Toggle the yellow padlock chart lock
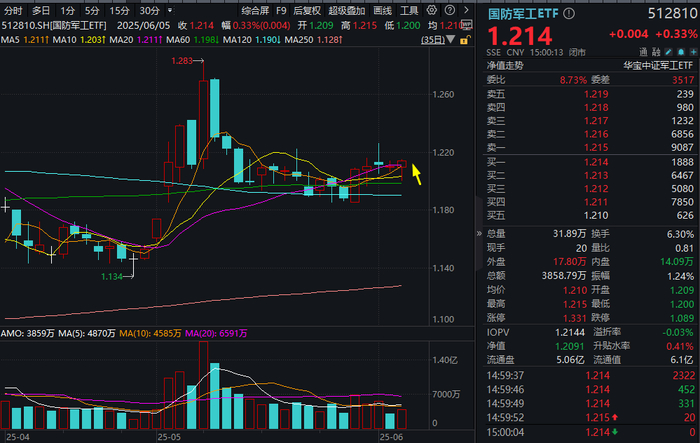700x443 pixels. pyautogui.click(x=465, y=40)
